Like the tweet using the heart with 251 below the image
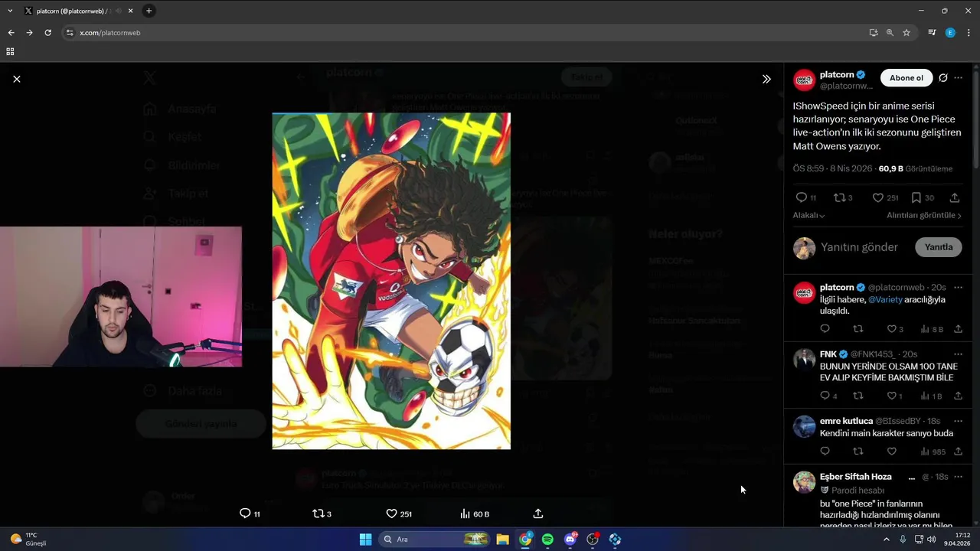The width and height of the screenshot is (980, 551). (398, 514)
